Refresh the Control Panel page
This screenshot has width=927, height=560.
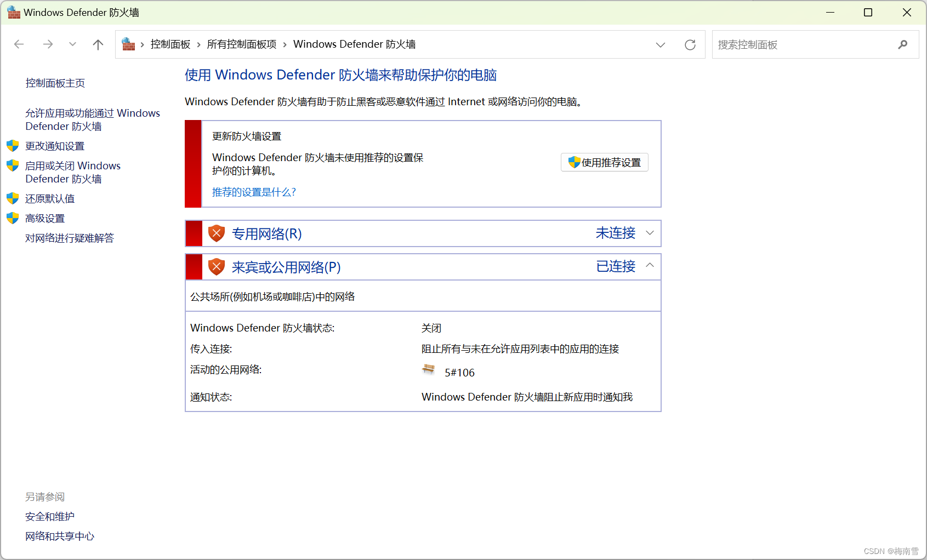pos(690,45)
